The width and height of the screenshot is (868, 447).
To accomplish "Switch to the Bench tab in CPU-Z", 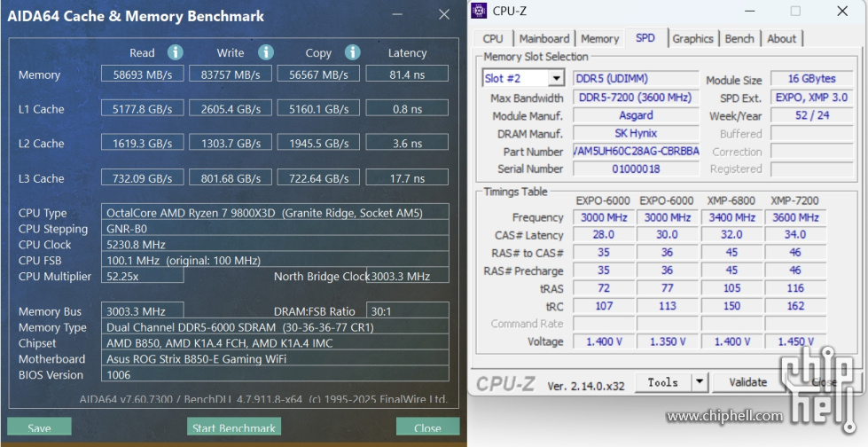I will pyautogui.click(x=739, y=39).
